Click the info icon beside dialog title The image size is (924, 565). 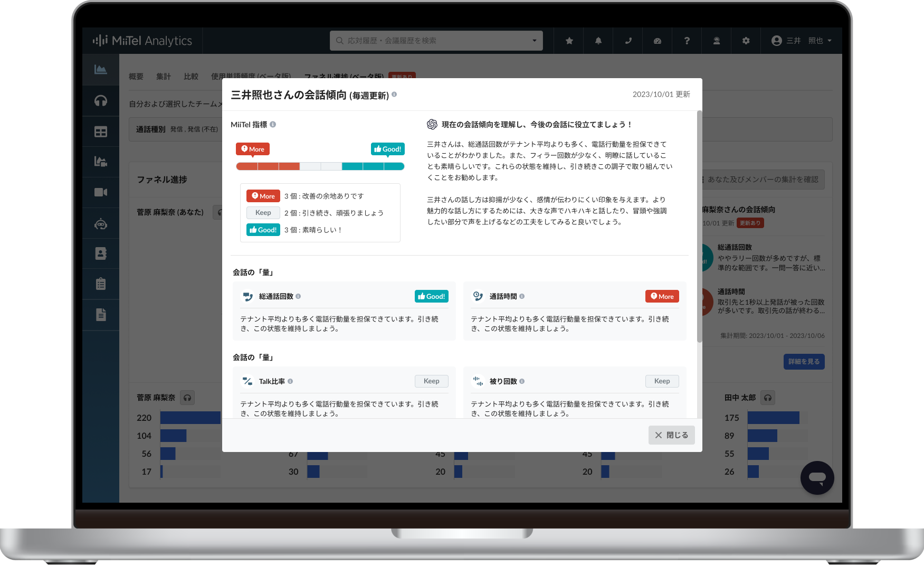click(x=394, y=95)
